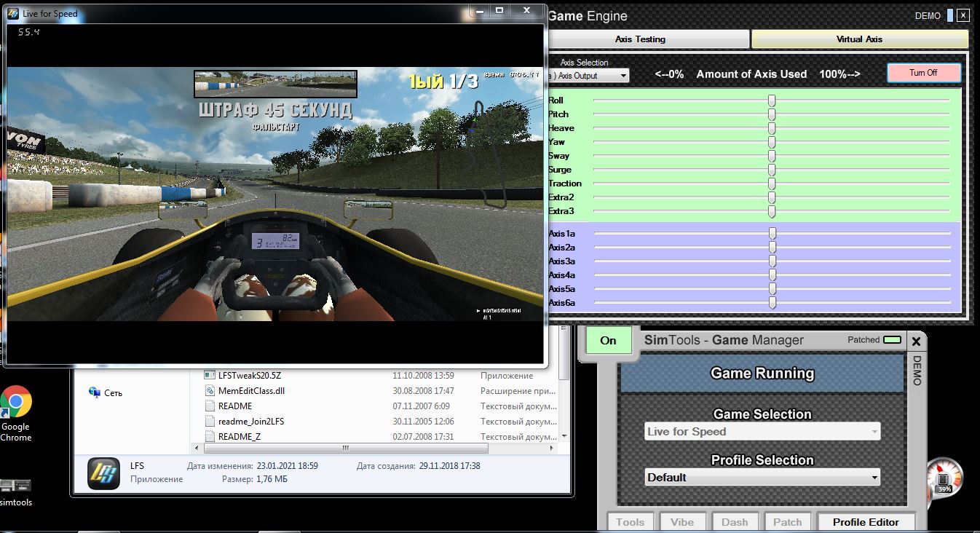Open the Game Selection dropdown
The width and height of the screenshot is (980, 533).
pyautogui.click(x=762, y=431)
